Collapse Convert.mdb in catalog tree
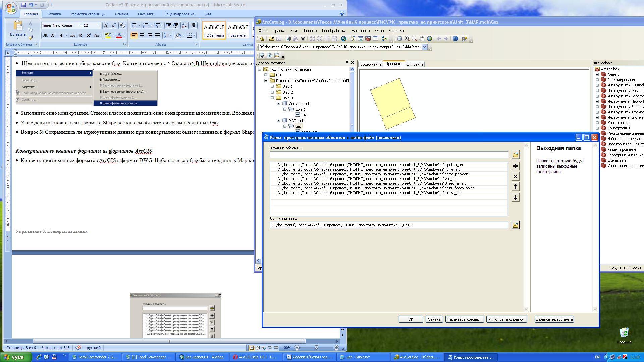644x362 pixels. click(278, 104)
